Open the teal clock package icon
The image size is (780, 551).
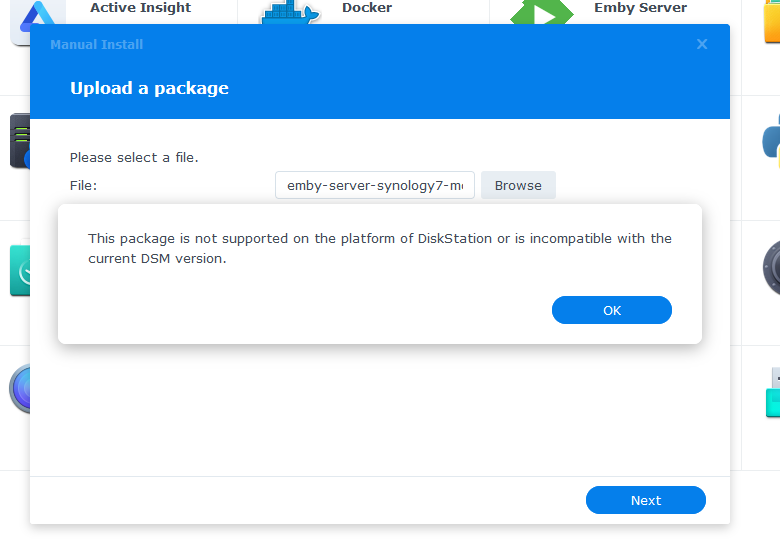(x=19, y=270)
